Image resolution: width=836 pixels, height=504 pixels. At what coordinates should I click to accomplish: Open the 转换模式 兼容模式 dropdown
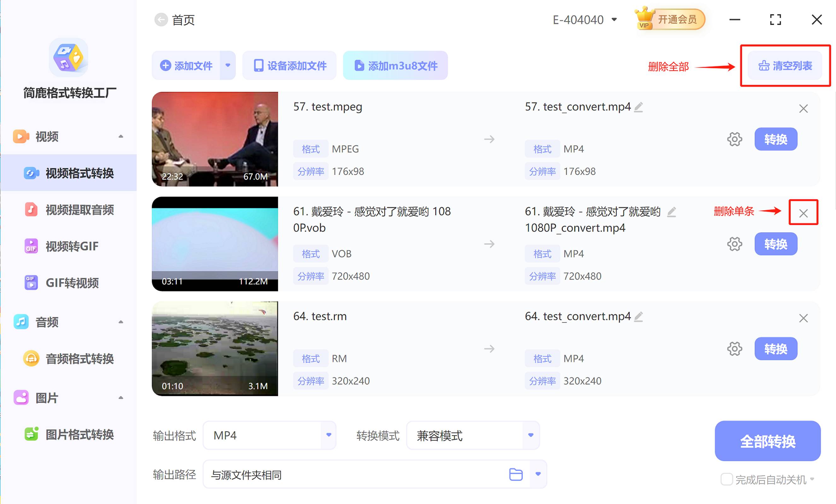(x=529, y=435)
